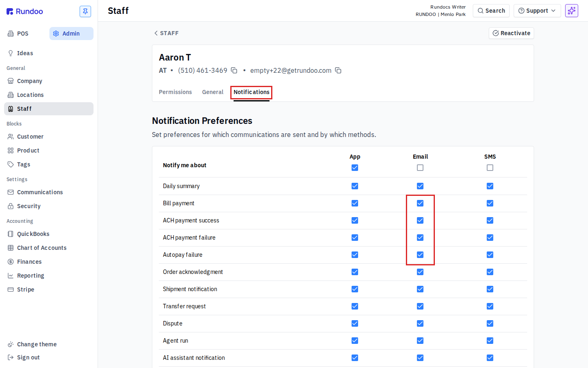Select the Notifications tab
Image resolution: width=588 pixels, height=368 pixels.
(x=252, y=92)
